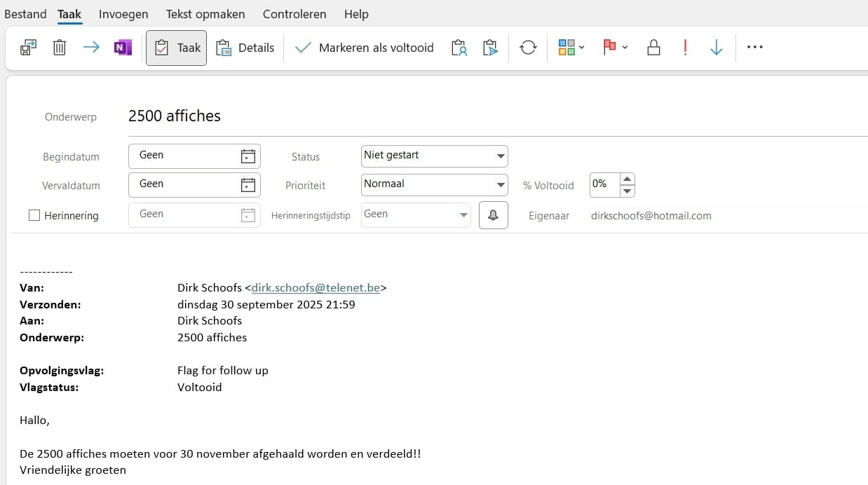Open the Bestand menu
The width and height of the screenshot is (868, 485).
(25, 14)
